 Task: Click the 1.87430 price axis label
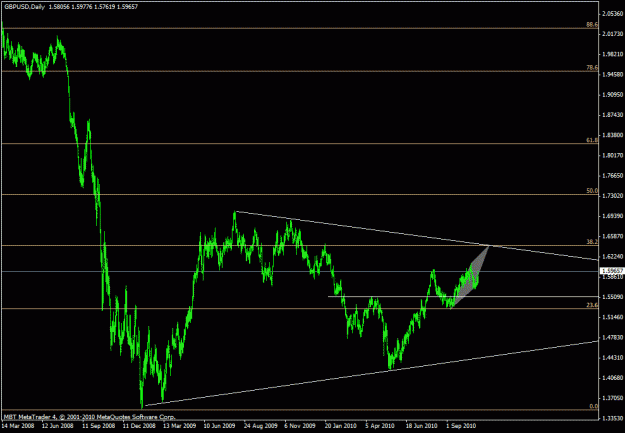pos(613,115)
